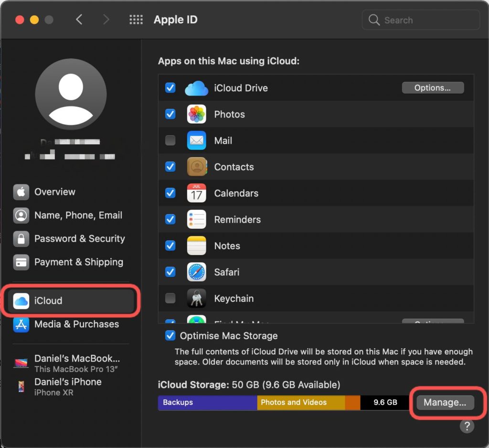Go back with the left chevron
The width and height of the screenshot is (489, 448).
coord(79,20)
